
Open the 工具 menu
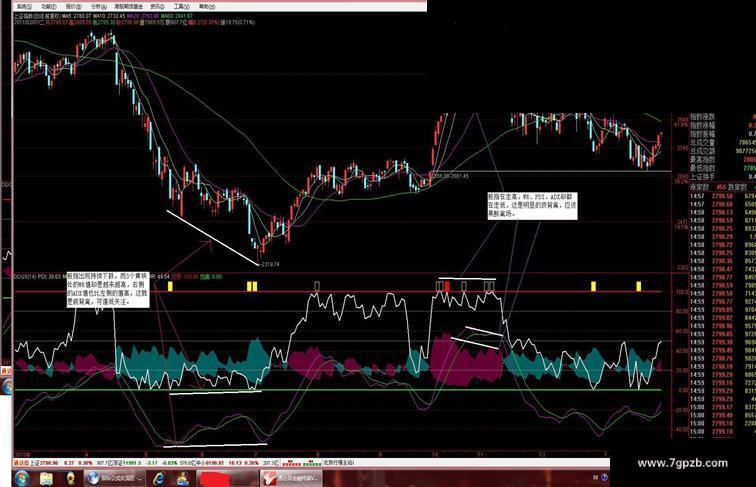tap(181, 7)
